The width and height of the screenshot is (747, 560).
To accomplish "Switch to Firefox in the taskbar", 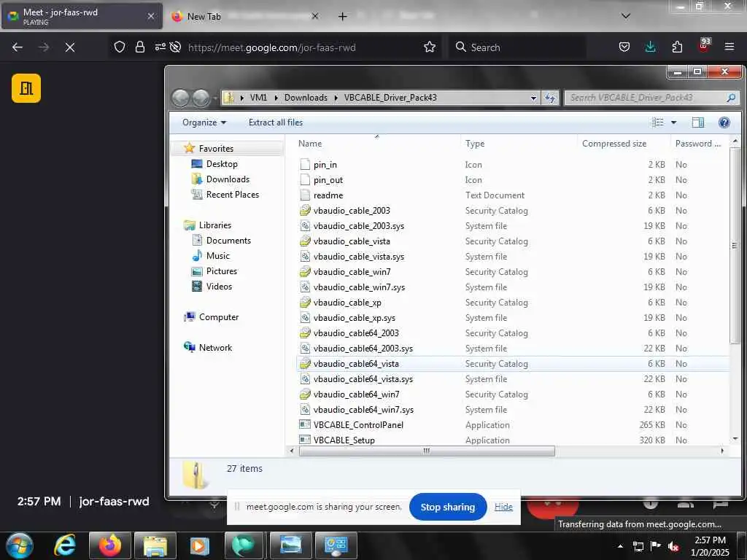I will (x=110, y=545).
